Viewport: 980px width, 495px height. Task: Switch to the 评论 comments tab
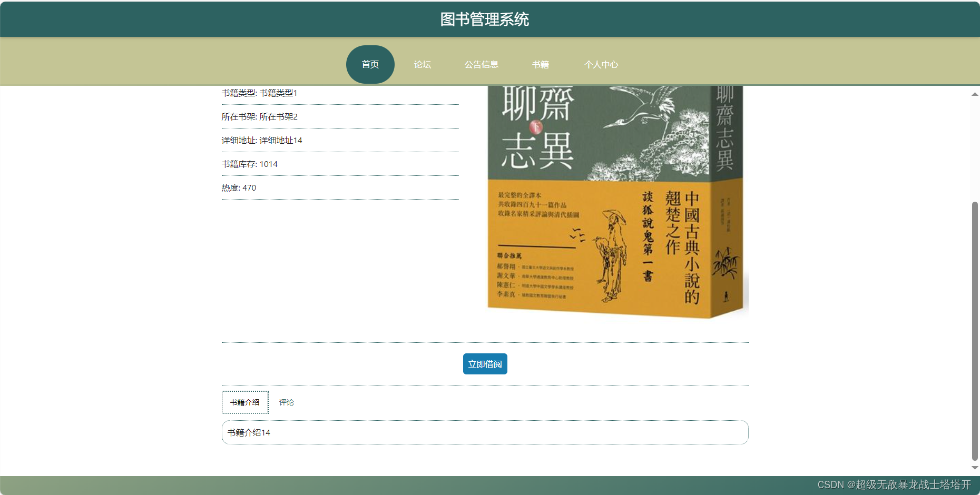click(x=286, y=402)
